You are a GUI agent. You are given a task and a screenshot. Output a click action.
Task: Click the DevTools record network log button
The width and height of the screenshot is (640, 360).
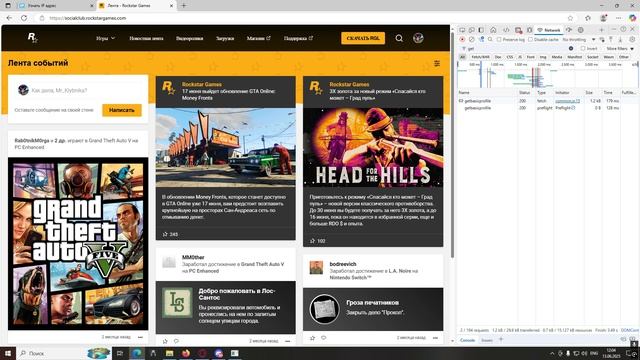pos(462,40)
